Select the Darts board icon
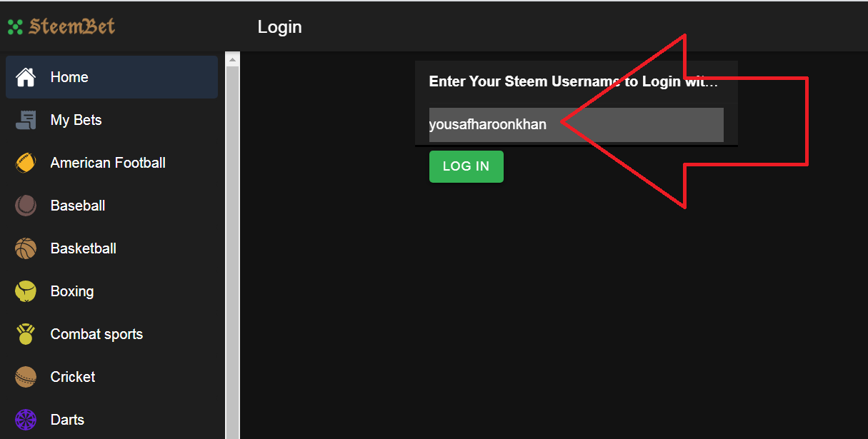Viewport: 868px width, 439px height. click(x=26, y=420)
